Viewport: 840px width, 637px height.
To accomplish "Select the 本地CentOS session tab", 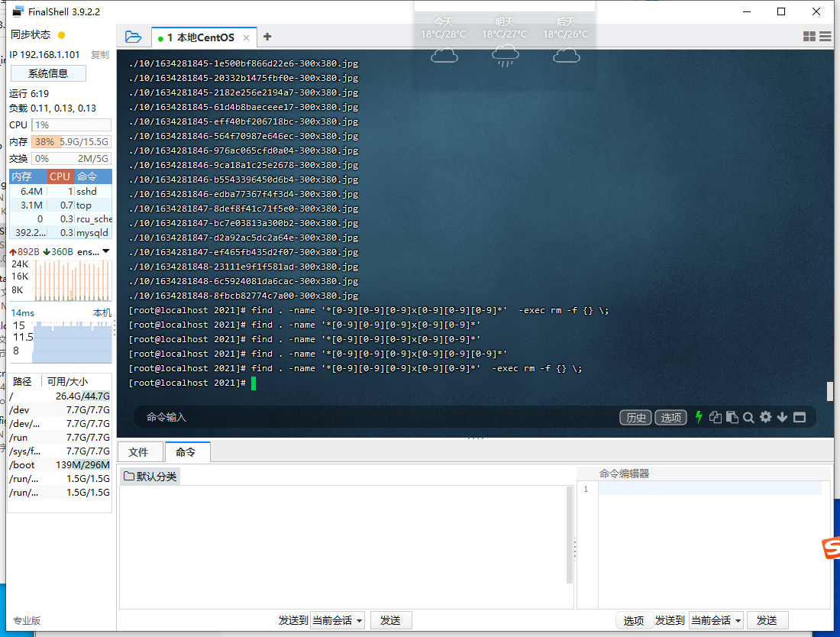I will click(199, 37).
